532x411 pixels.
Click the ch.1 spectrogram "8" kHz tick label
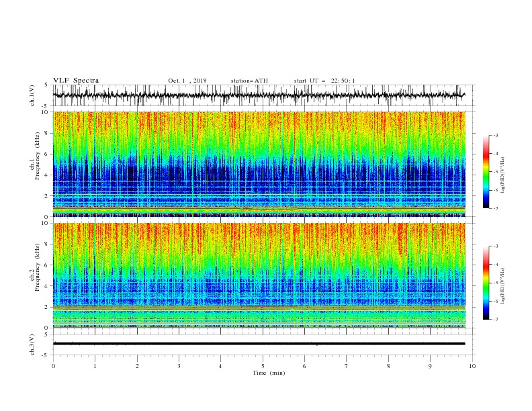[x=47, y=133]
